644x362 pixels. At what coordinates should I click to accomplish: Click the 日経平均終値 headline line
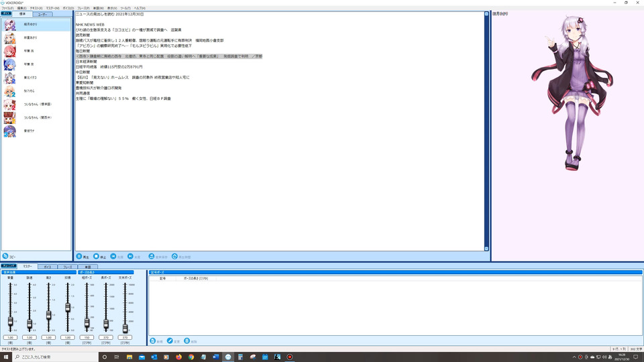click(x=109, y=67)
